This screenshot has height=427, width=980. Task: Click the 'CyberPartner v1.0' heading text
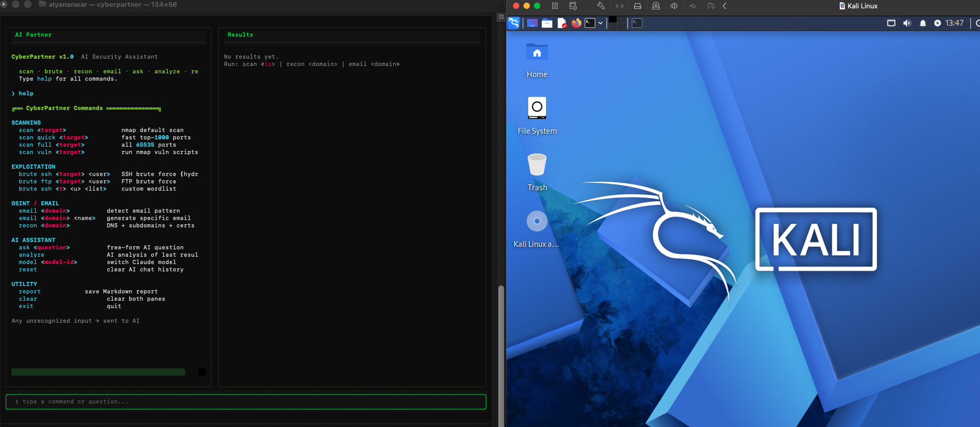pyautogui.click(x=42, y=57)
